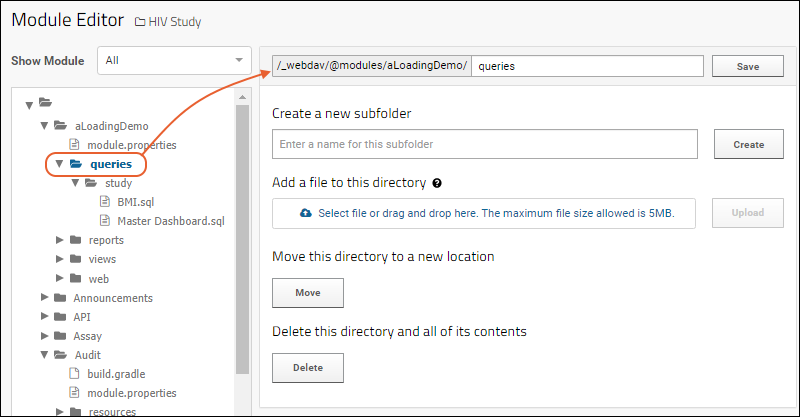Click the Announcements folder icon
This screenshot has height=417, width=800.
tap(60, 298)
